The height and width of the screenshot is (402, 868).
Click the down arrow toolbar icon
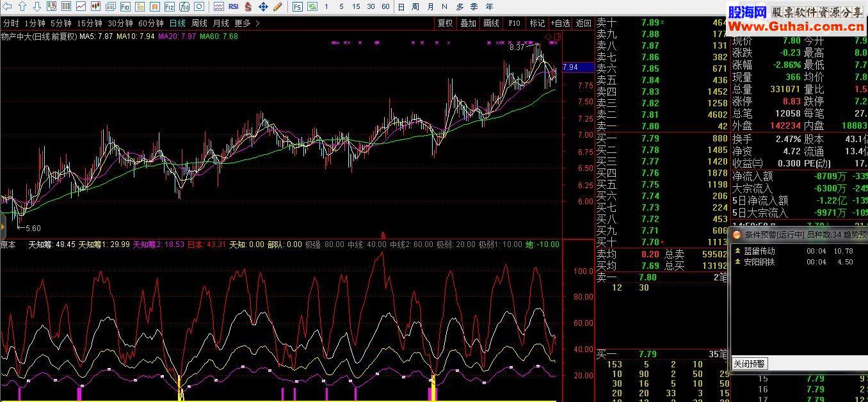pos(37,6)
